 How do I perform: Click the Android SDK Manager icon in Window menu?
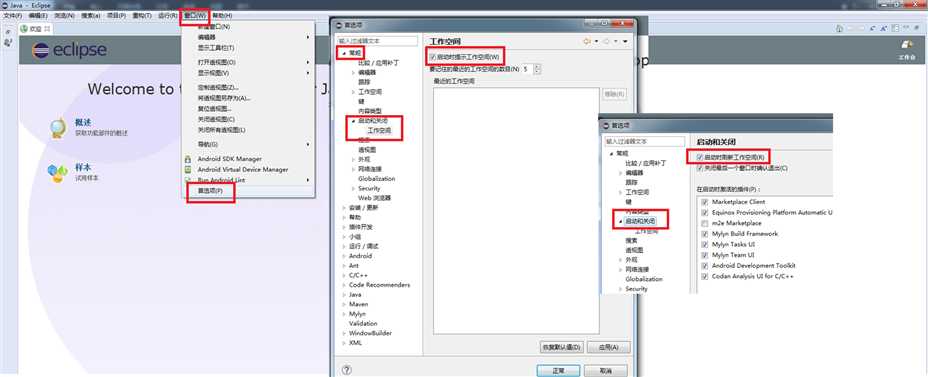point(188,159)
